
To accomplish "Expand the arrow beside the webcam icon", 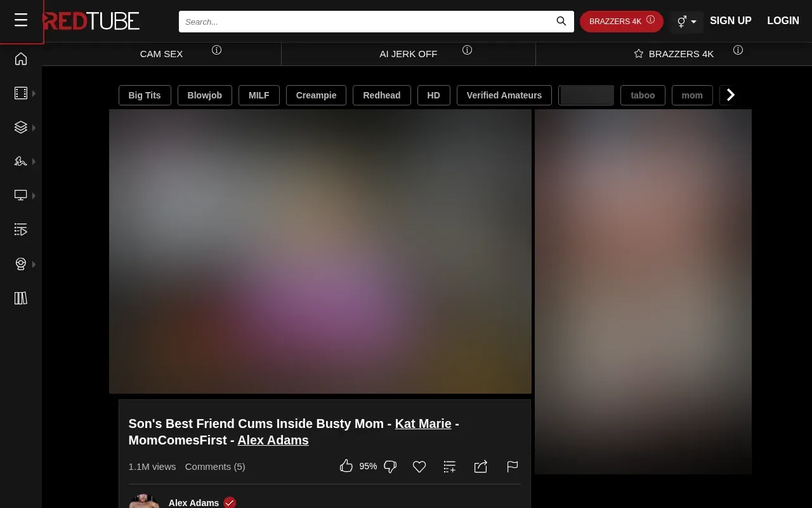I will 34,264.
